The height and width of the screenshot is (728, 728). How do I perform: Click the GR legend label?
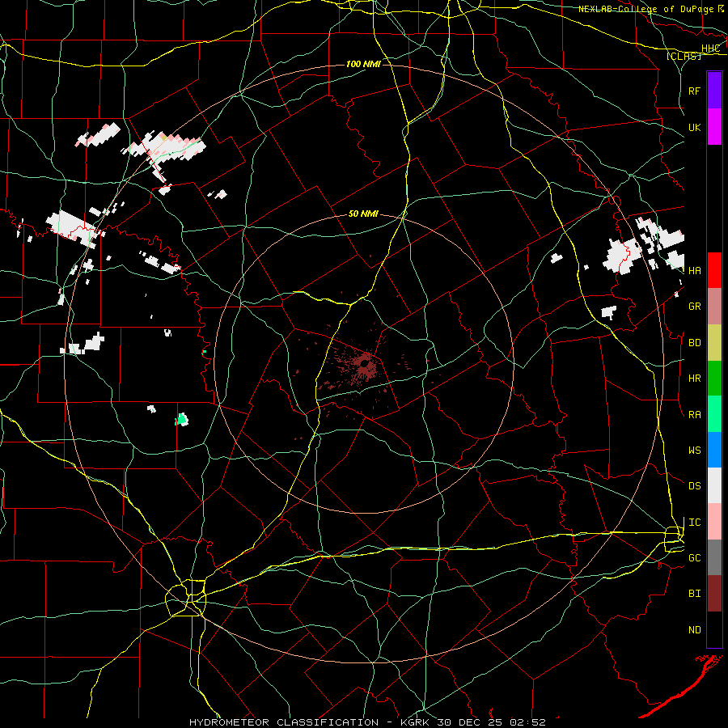(x=695, y=307)
